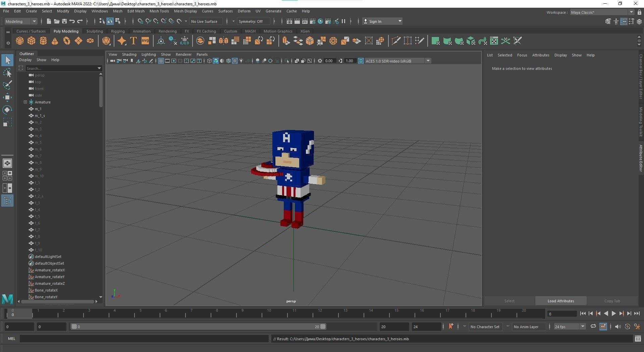Click the playback range slider bar
The image size is (644, 352).
click(198, 326)
